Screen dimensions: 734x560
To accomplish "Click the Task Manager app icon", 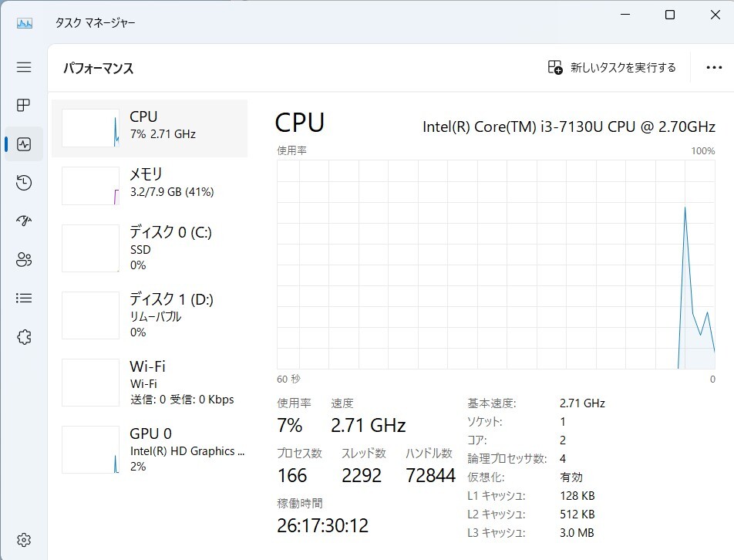I will (x=25, y=22).
